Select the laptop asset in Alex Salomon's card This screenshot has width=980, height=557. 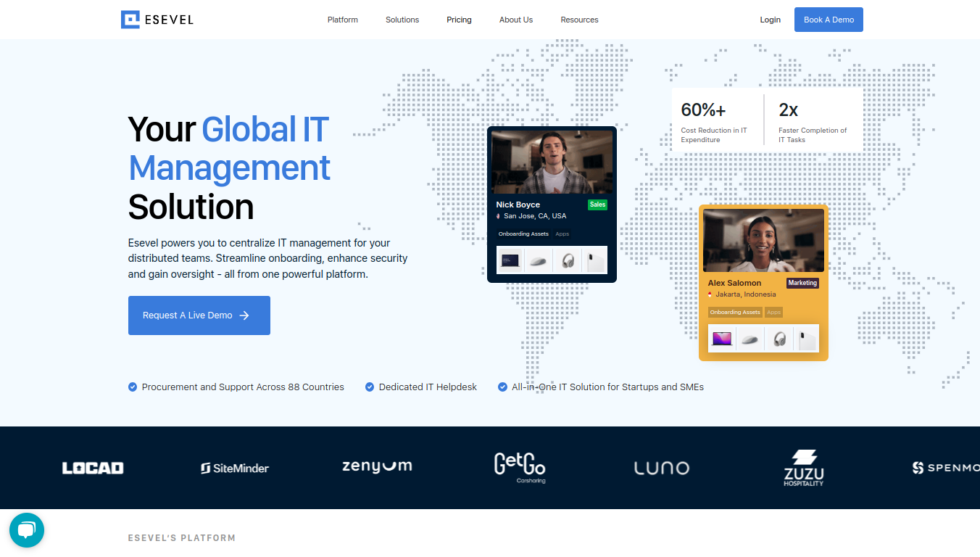pyautogui.click(x=722, y=339)
